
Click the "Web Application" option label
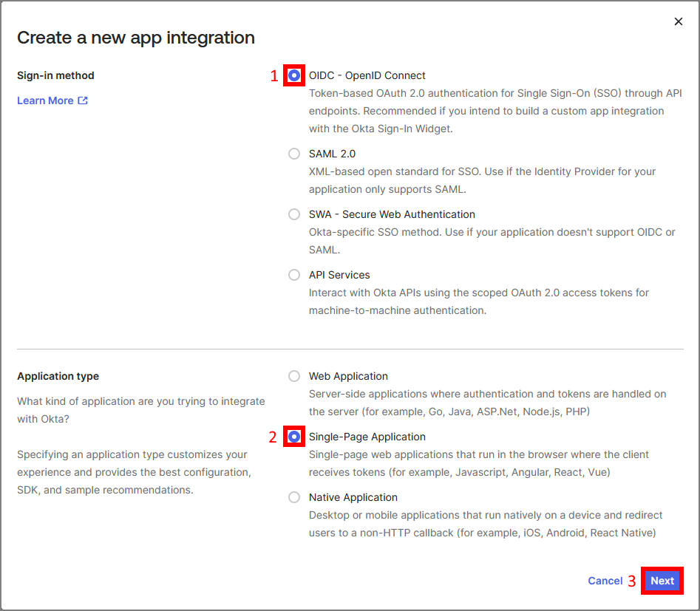point(348,376)
